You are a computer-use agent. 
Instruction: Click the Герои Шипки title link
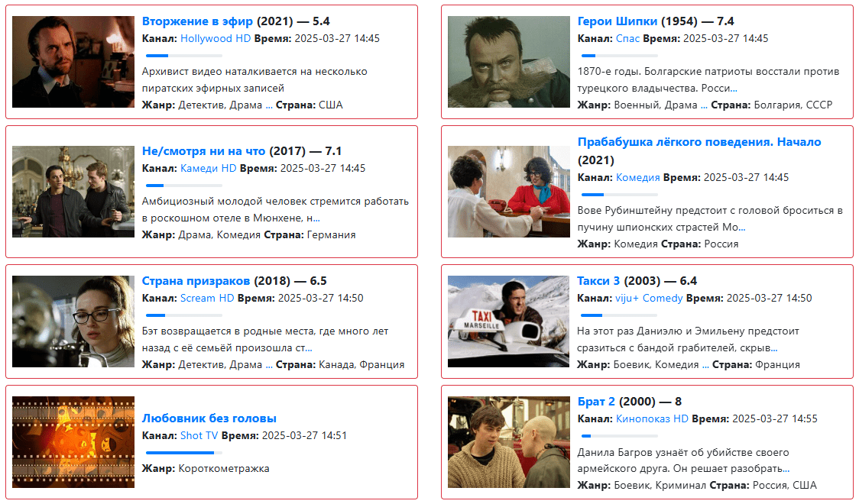(618, 21)
